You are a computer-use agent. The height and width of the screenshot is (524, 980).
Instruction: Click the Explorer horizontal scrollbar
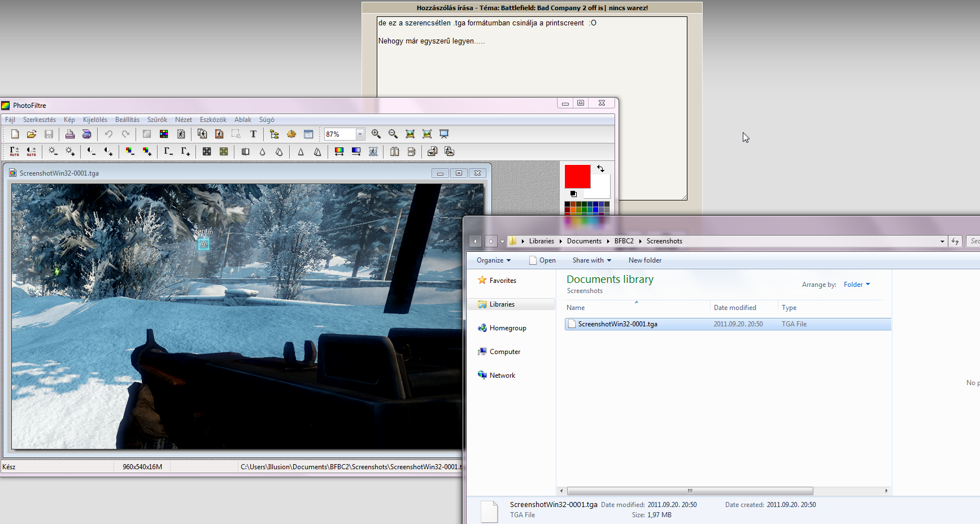click(x=690, y=491)
